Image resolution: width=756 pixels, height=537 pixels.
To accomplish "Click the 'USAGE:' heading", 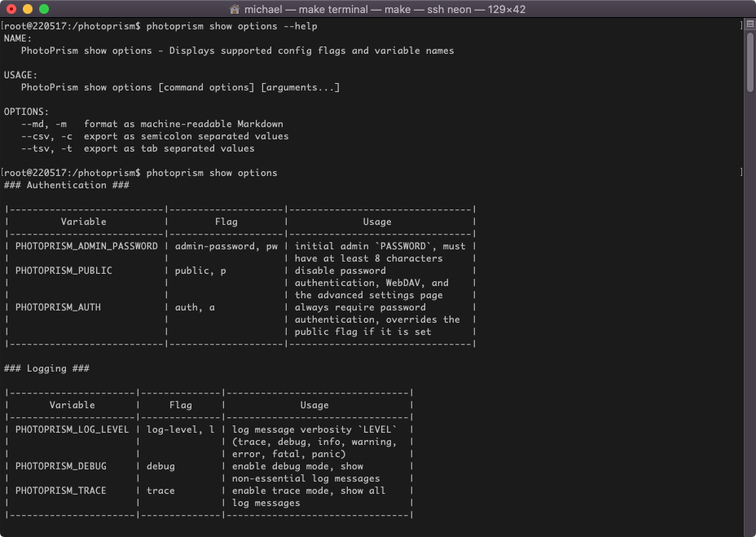I will [20, 75].
